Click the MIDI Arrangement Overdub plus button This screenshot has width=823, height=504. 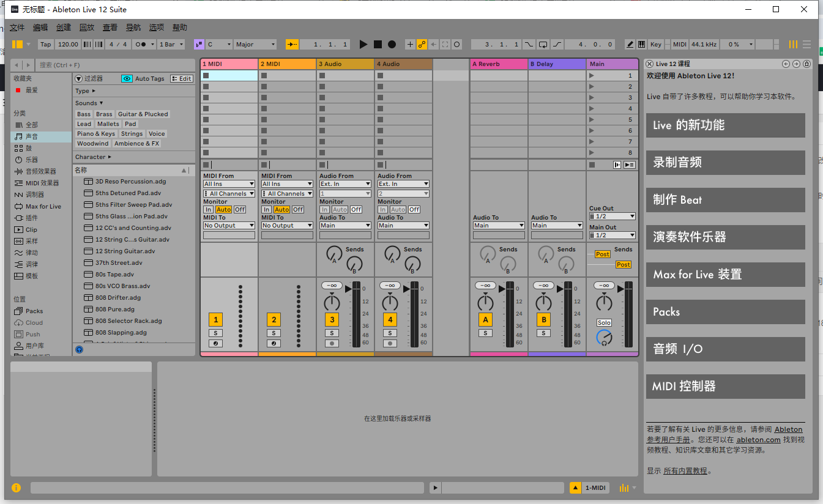pyautogui.click(x=410, y=45)
